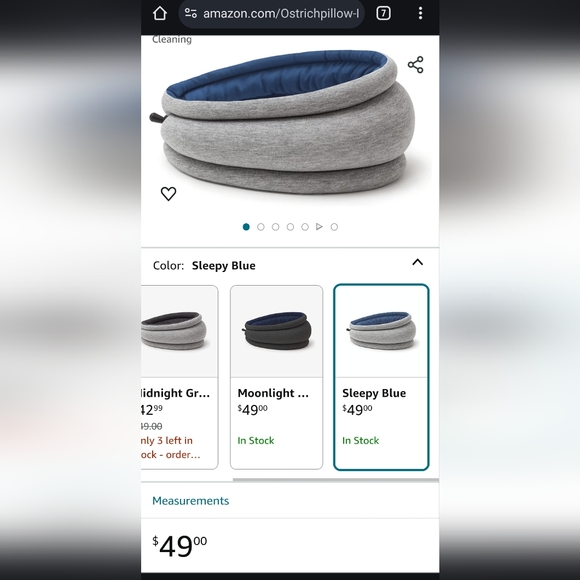Select the fifth image carousel dot
Viewport: 580px width, 580px height.
click(x=305, y=227)
